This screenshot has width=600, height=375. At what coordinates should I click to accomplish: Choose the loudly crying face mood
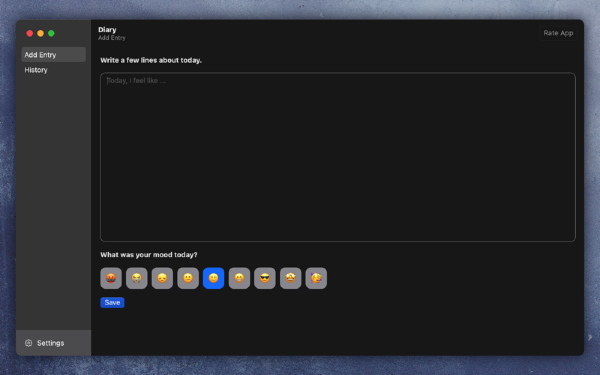click(x=137, y=278)
